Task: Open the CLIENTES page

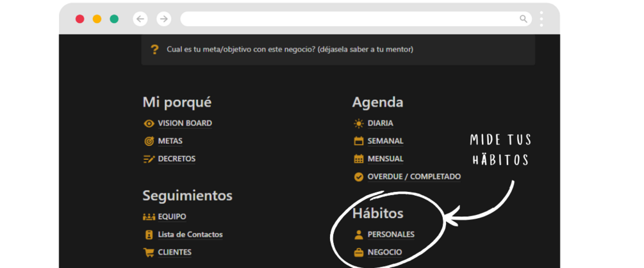Action: 174,253
